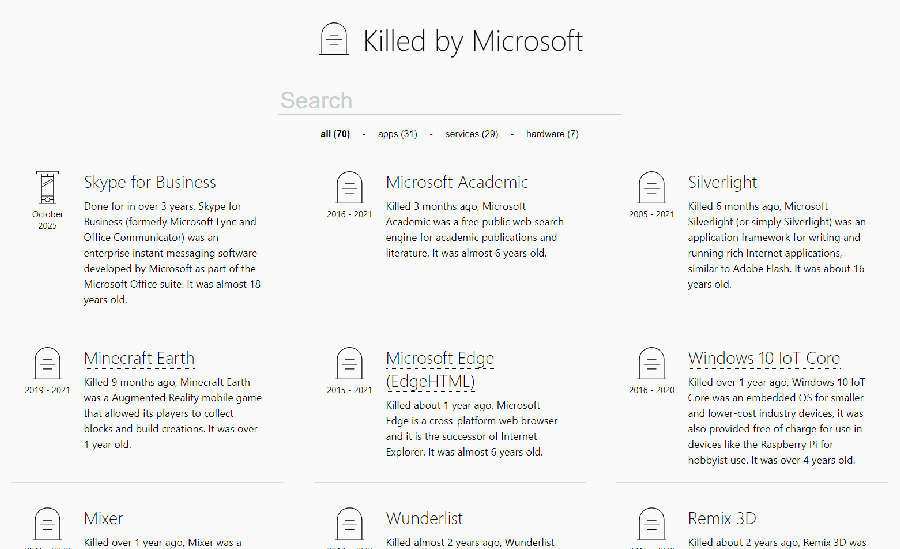The width and height of the screenshot is (900, 549).
Task: Click the tombstone icon beside Silverlight
Action: tap(650, 188)
